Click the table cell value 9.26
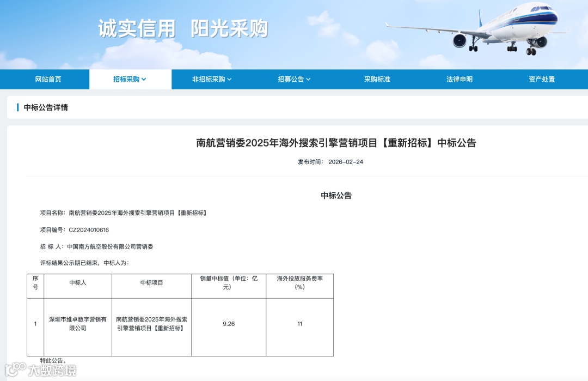The width and height of the screenshot is (588, 381). pos(229,324)
